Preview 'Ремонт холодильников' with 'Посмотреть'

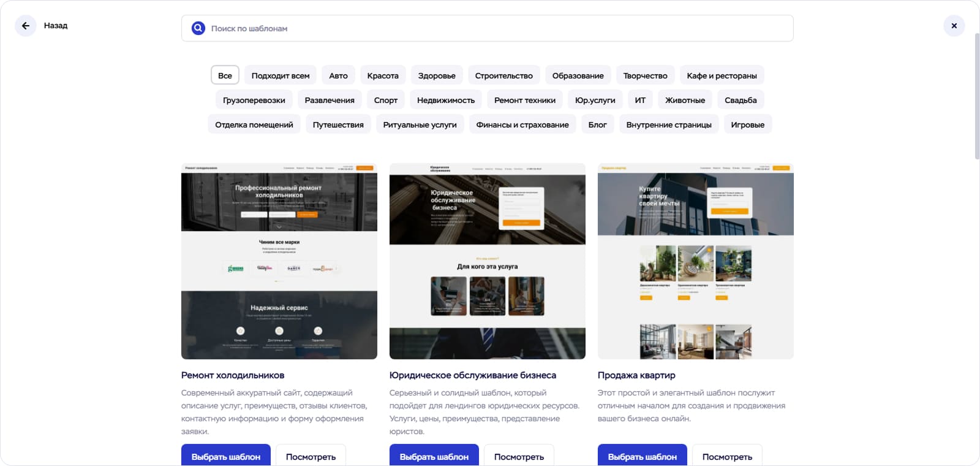[311, 456]
